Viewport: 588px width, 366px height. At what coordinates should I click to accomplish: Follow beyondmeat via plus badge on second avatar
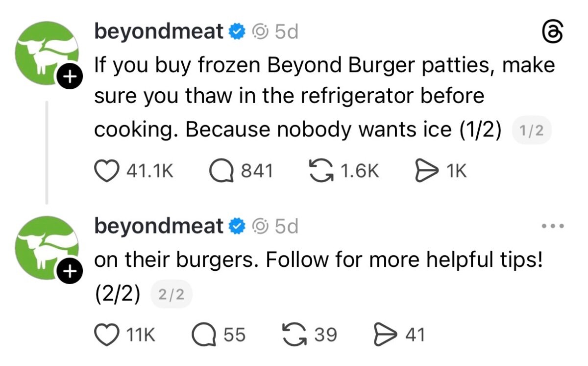(71, 271)
